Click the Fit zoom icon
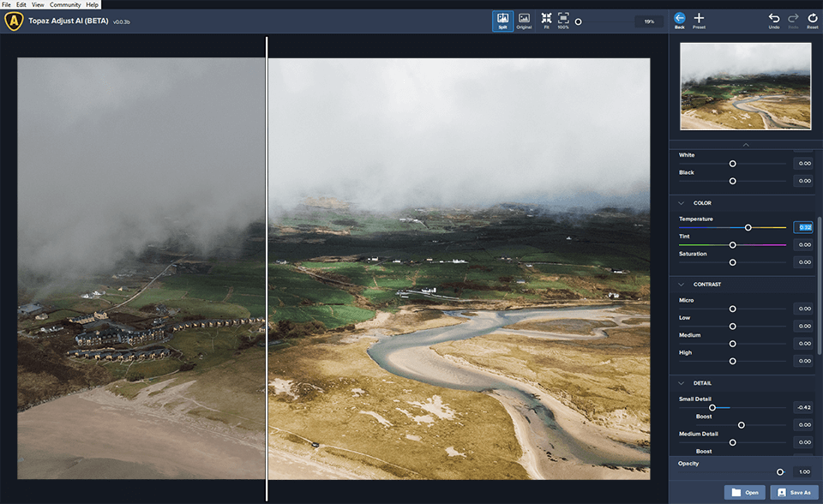 pyautogui.click(x=546, y=19)
